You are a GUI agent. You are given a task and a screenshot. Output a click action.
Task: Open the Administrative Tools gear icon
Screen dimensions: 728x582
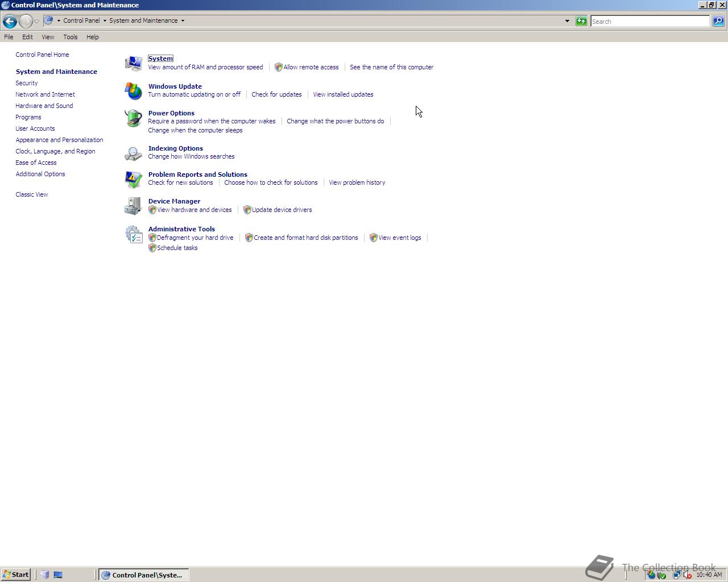[133, 234]
